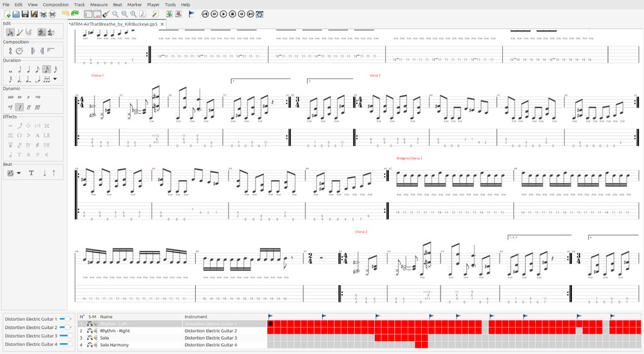Select the selection mode edit tool
The image size is (644, 354).
click(x=10, y=32)
